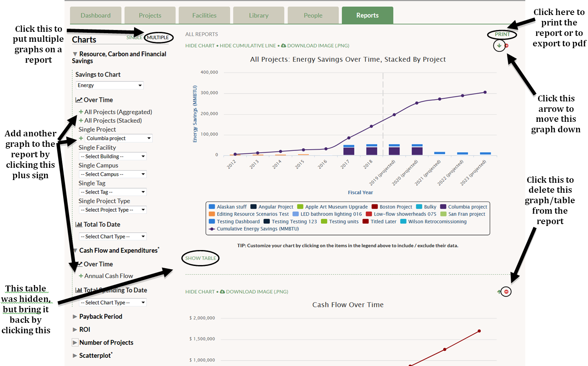Toggle Boston Project legend entry
588x366 pixels.
coord(392,207)
